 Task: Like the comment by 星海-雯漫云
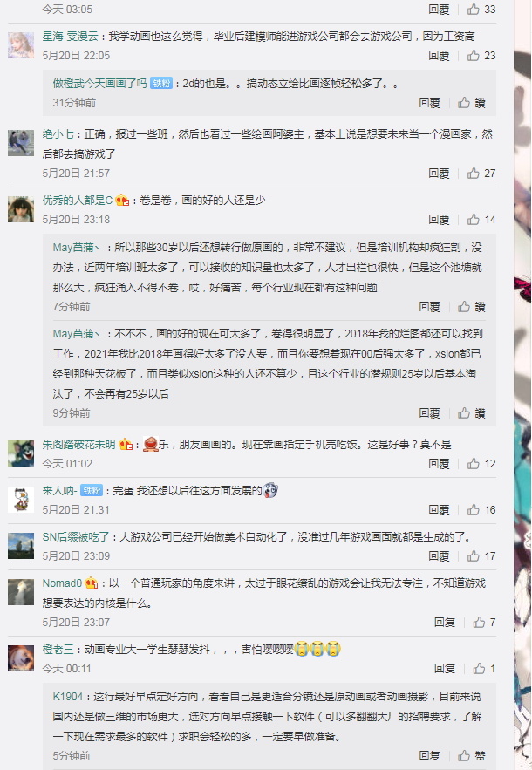(x=481, y=56)
